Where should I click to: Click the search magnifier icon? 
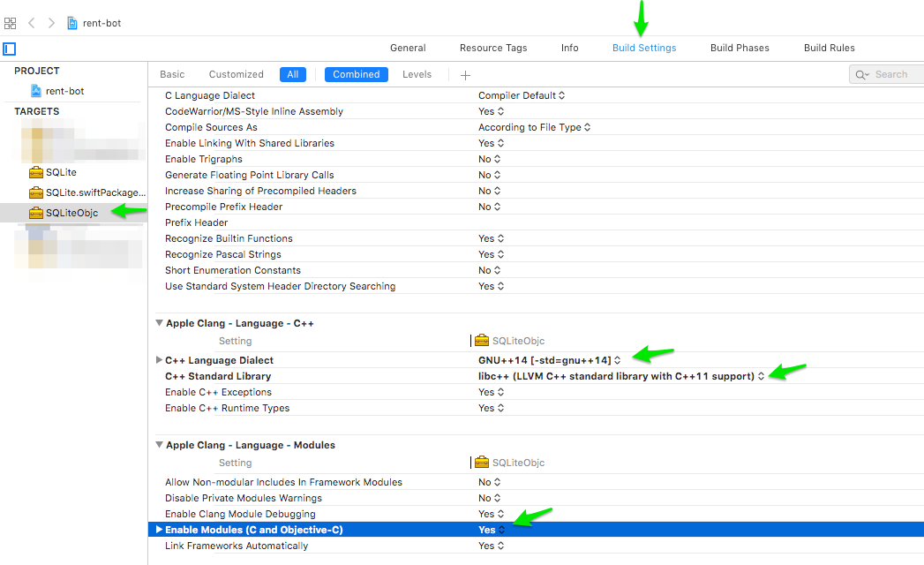(862, 74)
